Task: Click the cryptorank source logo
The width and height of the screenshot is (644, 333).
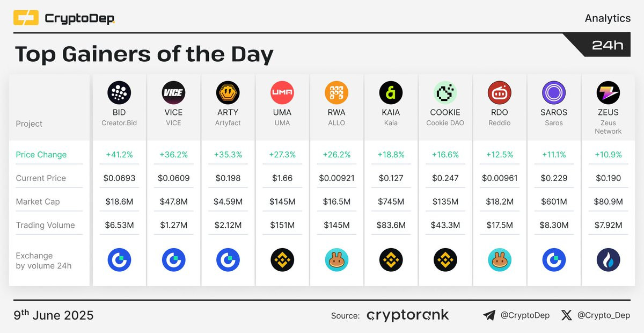Action: coord(408,315)
